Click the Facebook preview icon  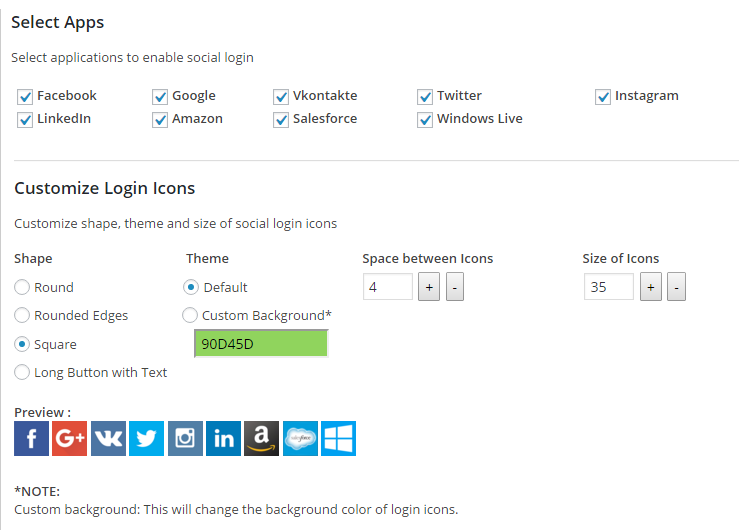point(31,439)
